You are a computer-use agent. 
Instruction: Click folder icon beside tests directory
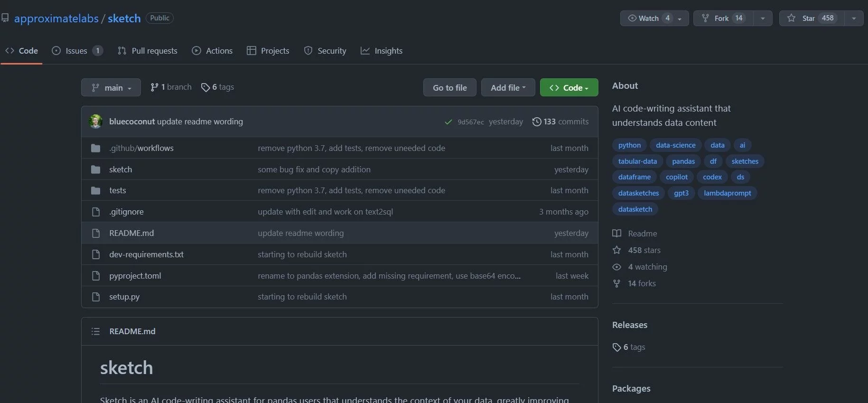[96, 190]
